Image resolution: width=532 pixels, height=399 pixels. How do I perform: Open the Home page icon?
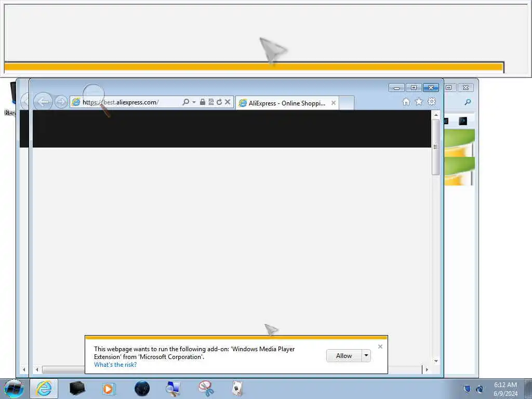pyautogui.click(x=406, y=102)
